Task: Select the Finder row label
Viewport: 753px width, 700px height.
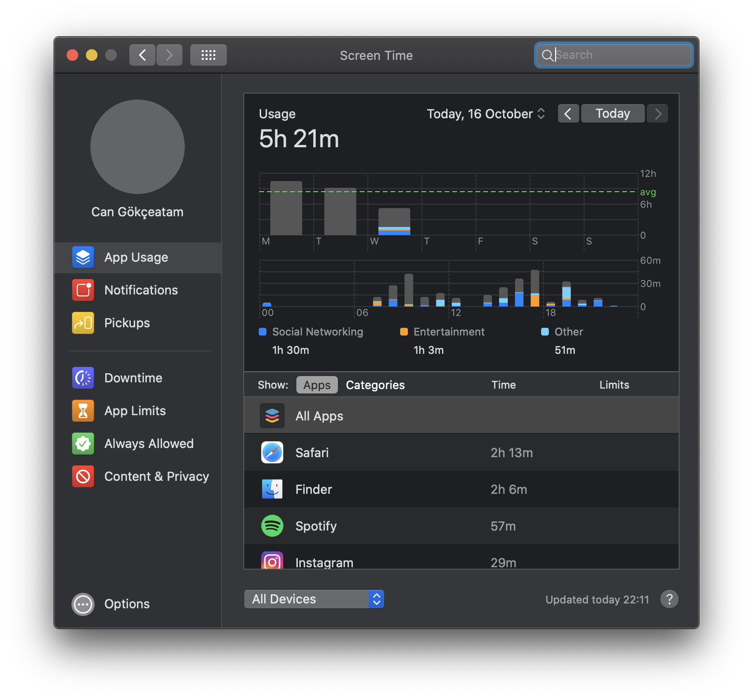Action: pyautogui.click(x=314, y=490)
